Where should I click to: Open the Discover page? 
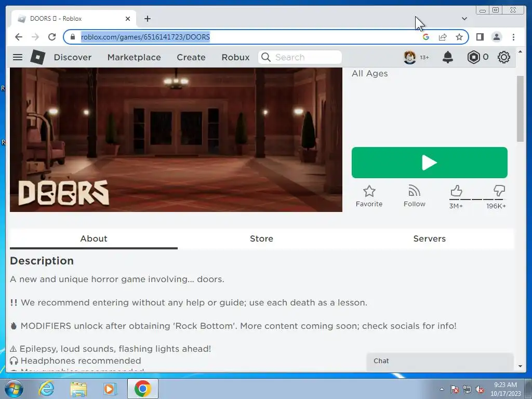(x=73, y=57)
